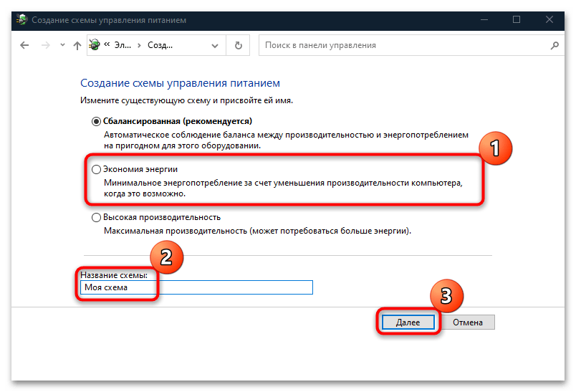Click the Forward navigation arrow

point(44,45)
